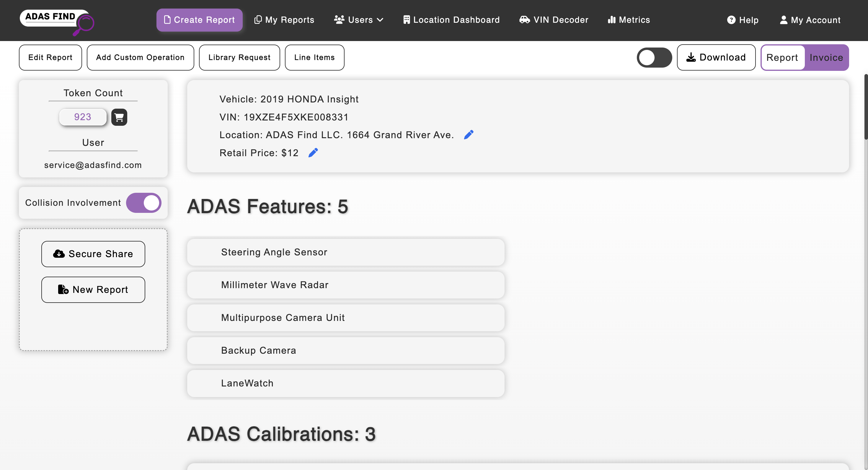868x470 pixels.
Task: Open Help in the top bar
Action: (743, 20)
